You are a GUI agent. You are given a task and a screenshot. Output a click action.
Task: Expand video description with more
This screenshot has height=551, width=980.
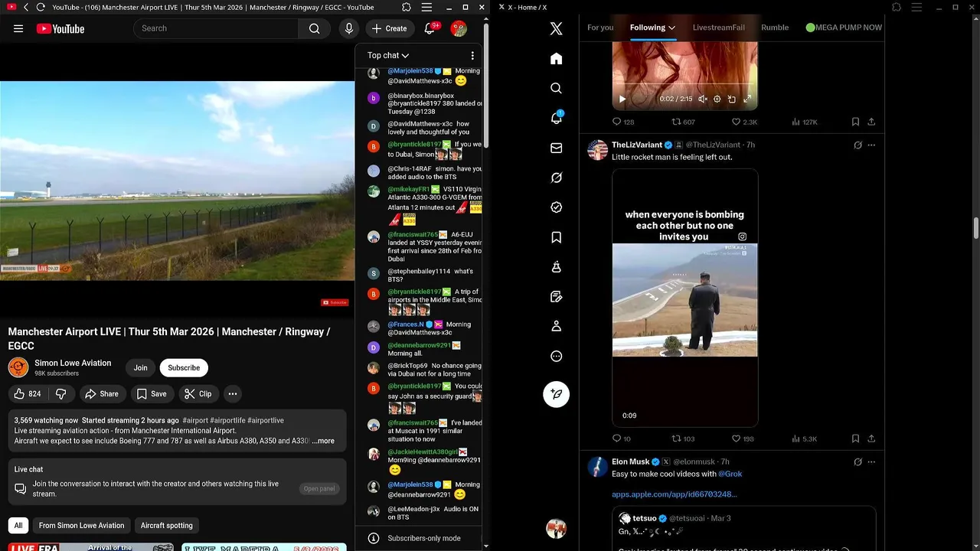click(323, 441)
